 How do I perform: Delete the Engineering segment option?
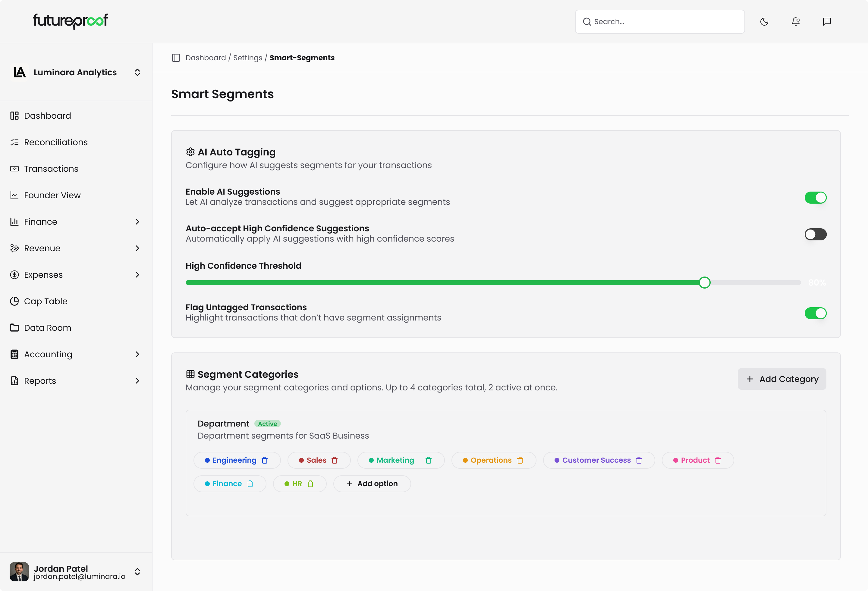(x=265, y=460)
